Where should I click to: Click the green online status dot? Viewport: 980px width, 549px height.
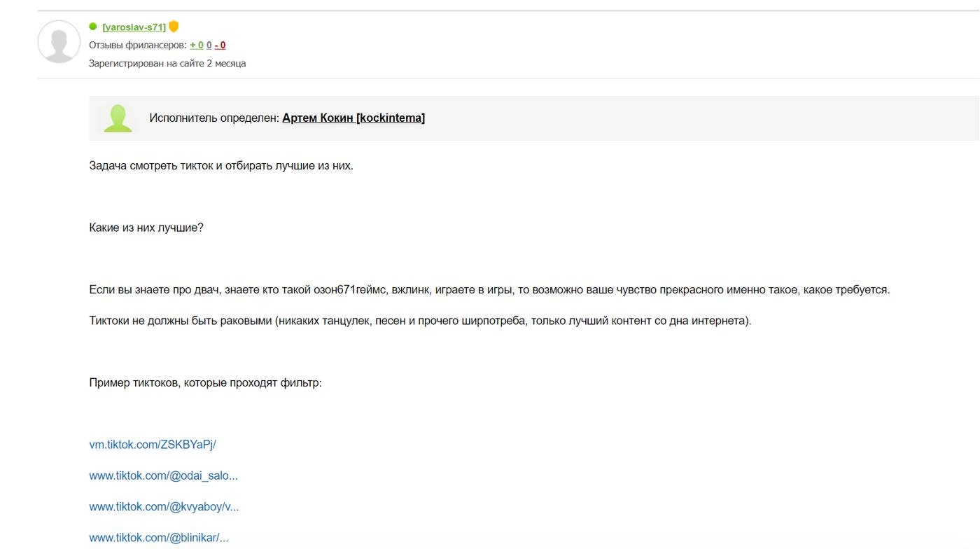pyautogui.click(x=93, y=27)
